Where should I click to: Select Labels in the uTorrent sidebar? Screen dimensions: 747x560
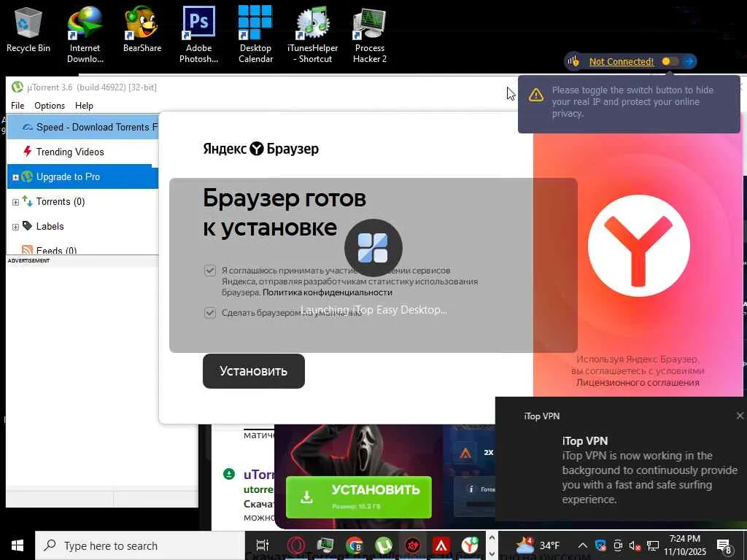coord(82,226)
